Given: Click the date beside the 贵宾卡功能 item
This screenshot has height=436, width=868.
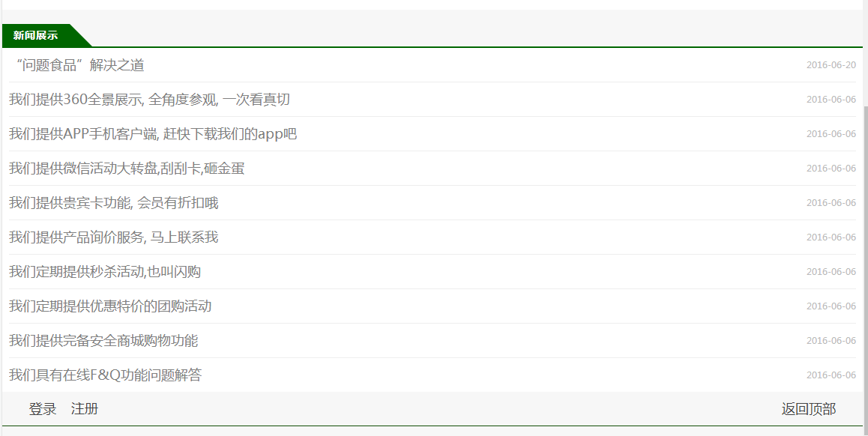Looking at the screenshot, I should click(x=831, y=203).
